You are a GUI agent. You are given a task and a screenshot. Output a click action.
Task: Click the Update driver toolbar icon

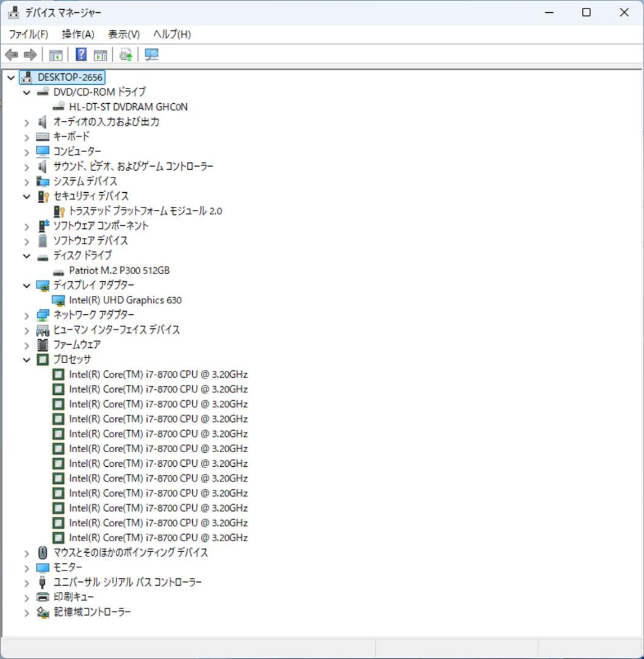(125, 55)
